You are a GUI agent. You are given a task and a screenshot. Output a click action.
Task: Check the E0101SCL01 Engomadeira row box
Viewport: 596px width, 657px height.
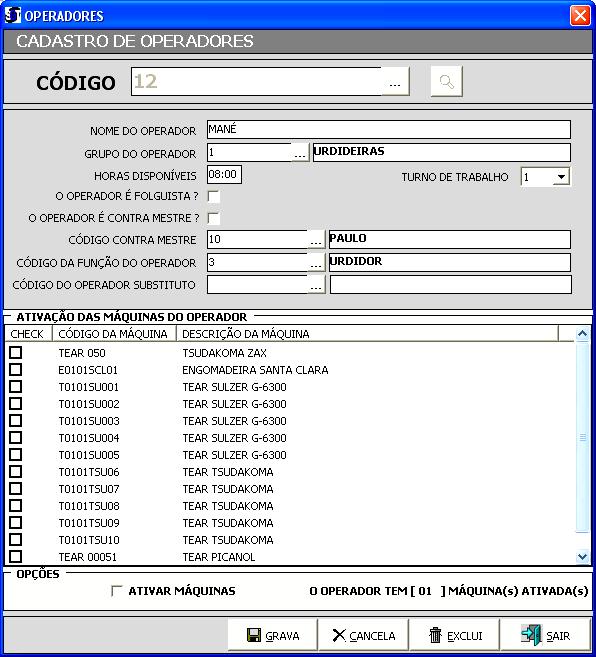(16, 370)
